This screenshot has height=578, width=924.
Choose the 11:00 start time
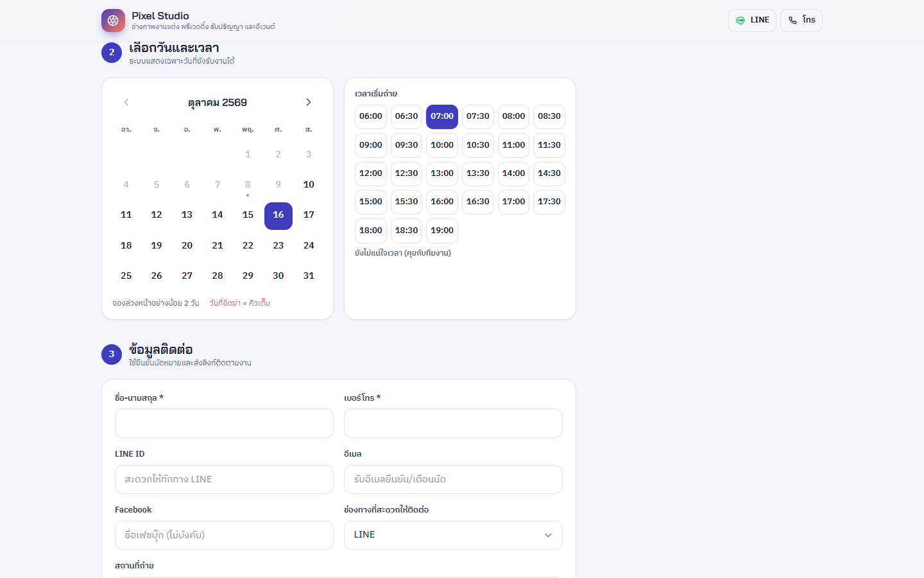(x=513, y=145)
